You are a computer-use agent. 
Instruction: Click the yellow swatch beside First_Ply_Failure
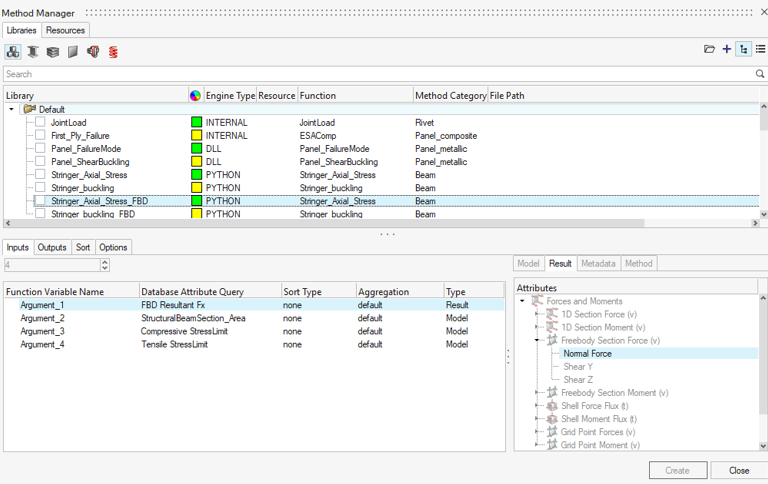197,135
